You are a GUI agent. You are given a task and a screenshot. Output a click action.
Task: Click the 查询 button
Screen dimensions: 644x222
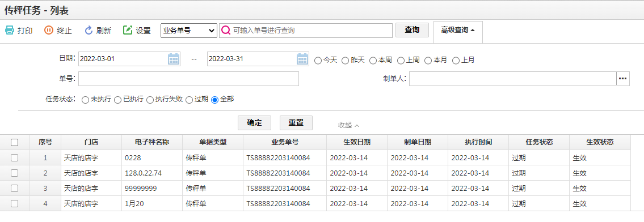click(x=412, y=30)
